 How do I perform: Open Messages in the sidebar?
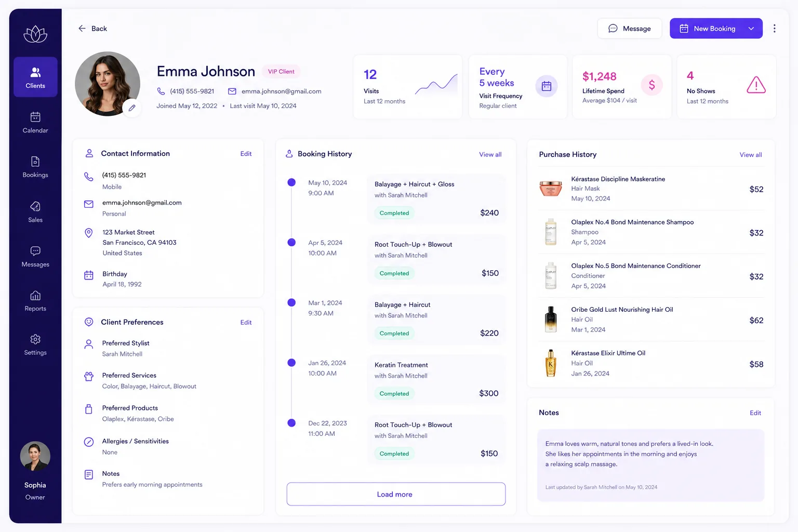(x=35, y=257)
